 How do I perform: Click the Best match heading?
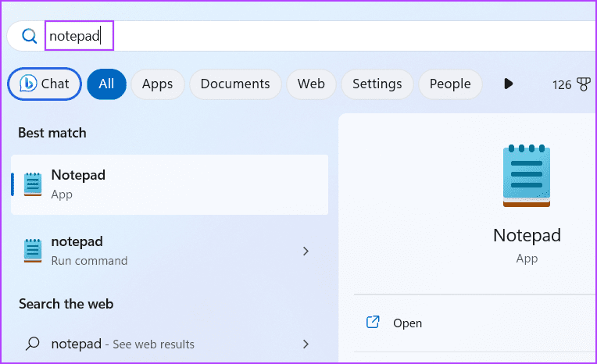pyautogui.click(x=52, y=133)
